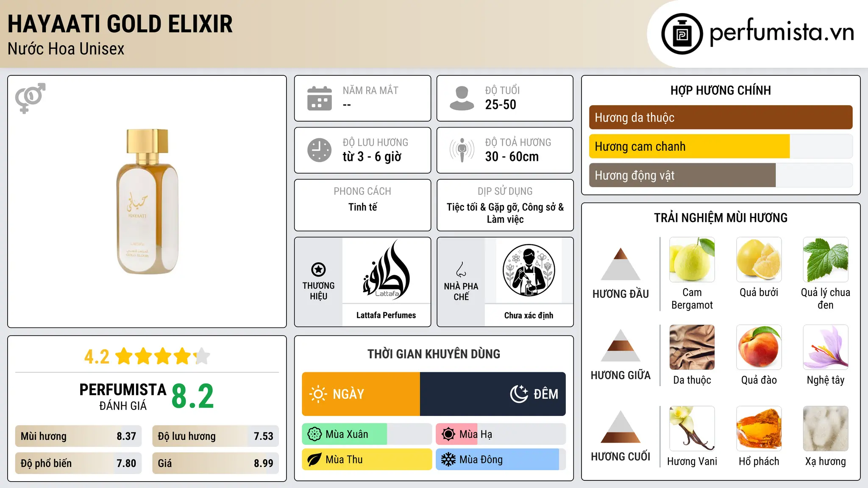Click the Mùa Đông season bar
The height and width of the screenshot is (488, 868).
[501, 460]
